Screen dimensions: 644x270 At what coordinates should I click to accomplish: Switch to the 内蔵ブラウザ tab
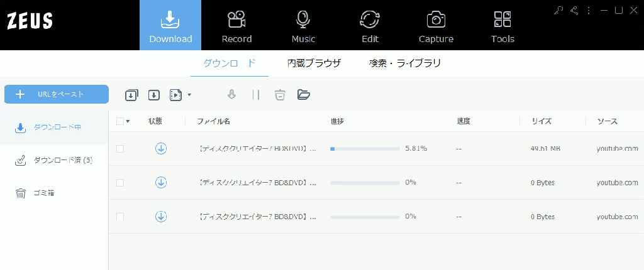pos(314,63)
